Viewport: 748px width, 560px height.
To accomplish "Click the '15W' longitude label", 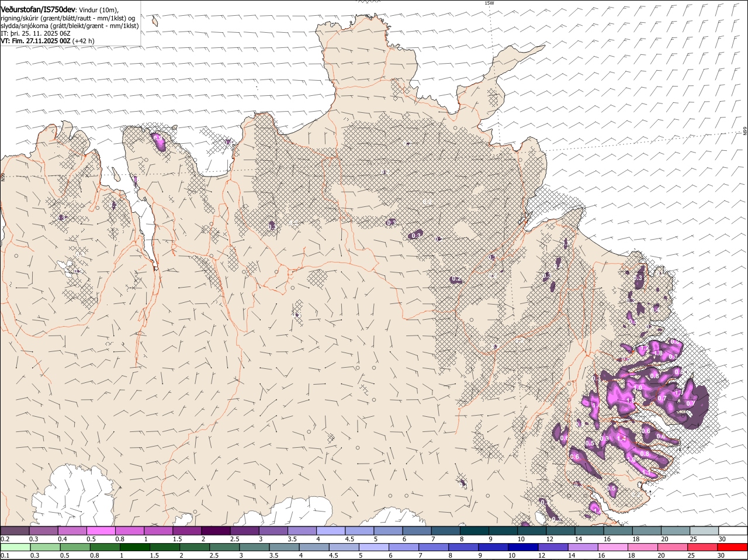I will coord(489,3).
